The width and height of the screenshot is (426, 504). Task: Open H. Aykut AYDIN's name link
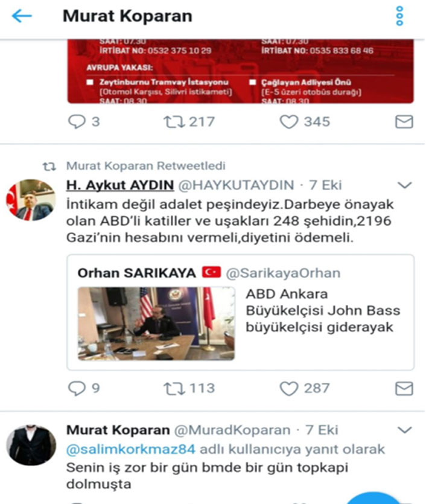pos(120,185)
